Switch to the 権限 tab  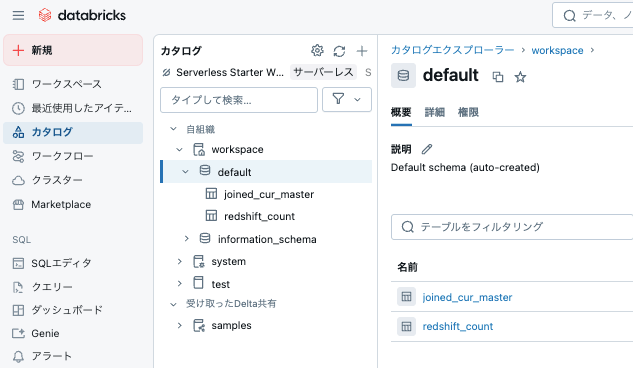tap(468, 112)
